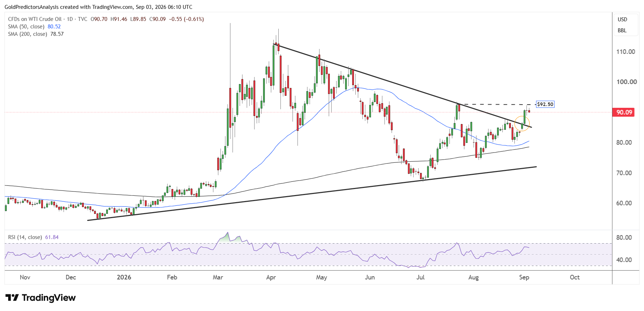Click the 70.00 price axis label
The image size is (644, 311).
coord(624,173)
